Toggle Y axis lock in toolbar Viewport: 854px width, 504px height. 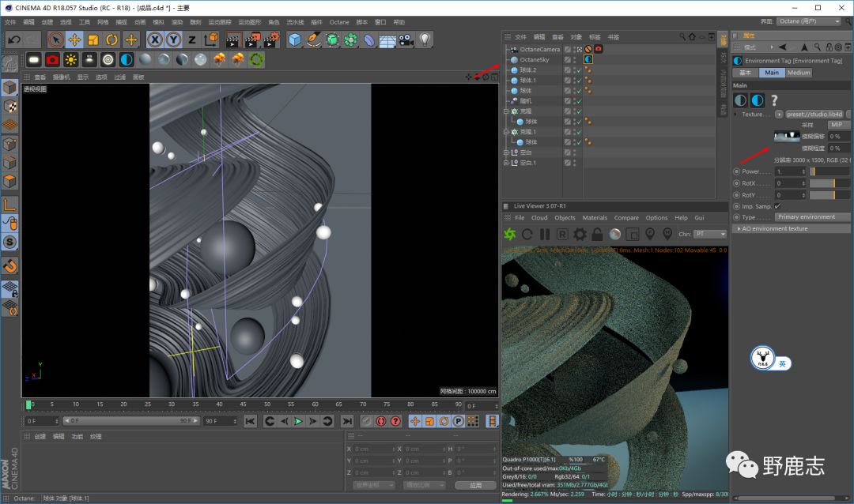173,39
